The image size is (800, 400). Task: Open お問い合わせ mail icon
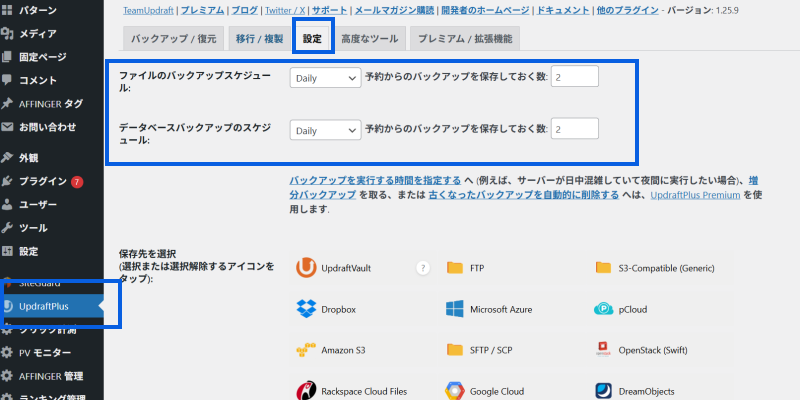click(x=7, y=127)
